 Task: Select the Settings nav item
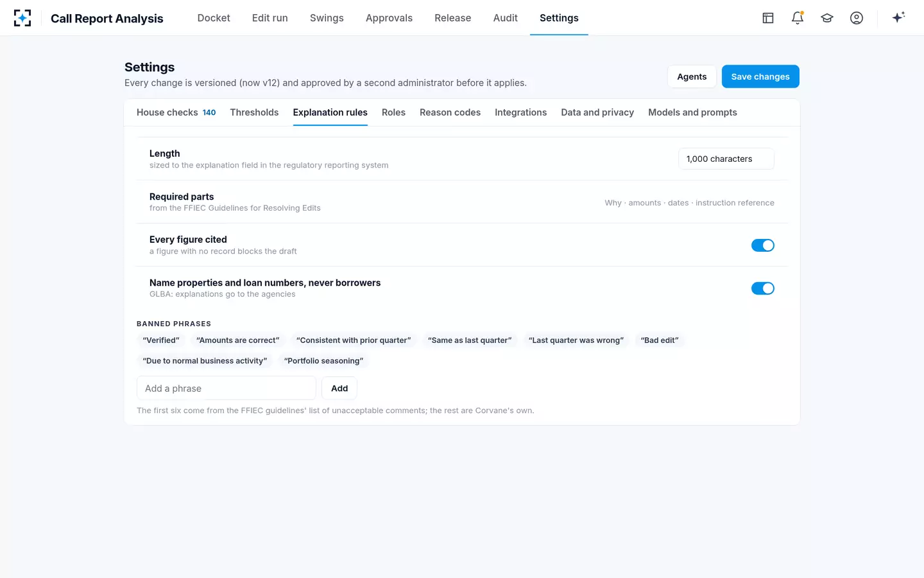click(559, 18)
